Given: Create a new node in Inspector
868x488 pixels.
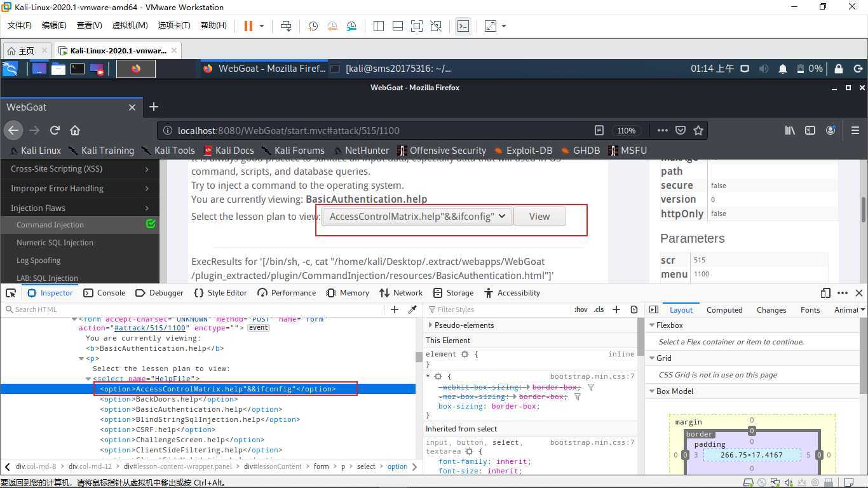Looking at the screenshot, I should [395, 309].
